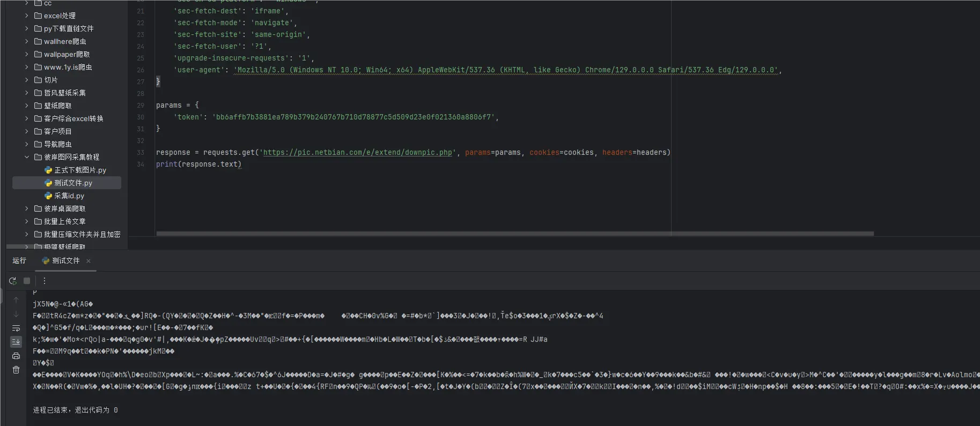Jump up the stack trace in console
The height and width of the screenshot is (426, 980).
click(x=16, y=300)
